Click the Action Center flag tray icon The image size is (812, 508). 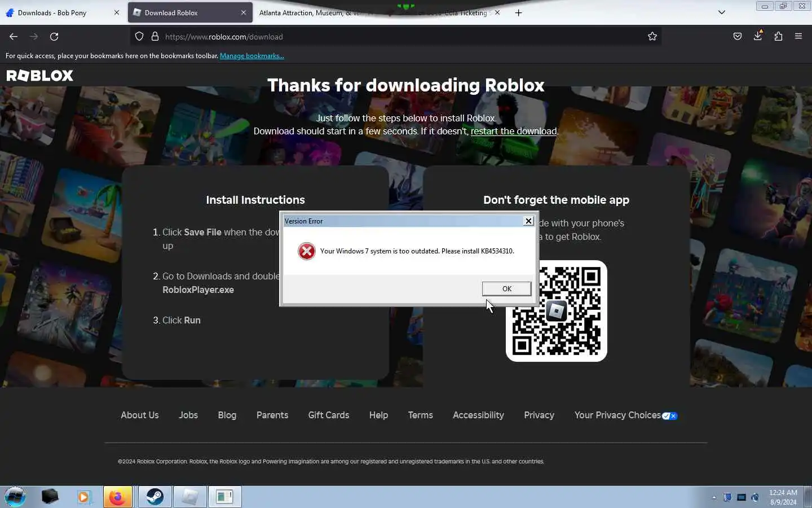click(727, 497)
